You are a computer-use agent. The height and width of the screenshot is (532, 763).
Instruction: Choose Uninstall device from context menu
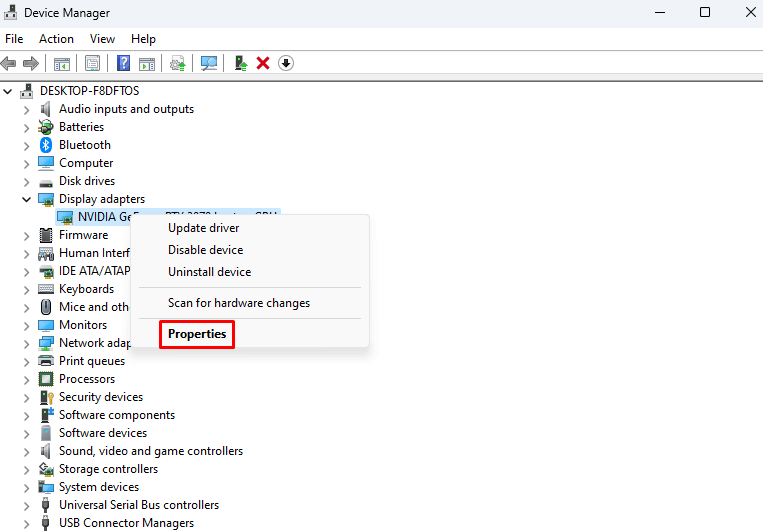point(250,272)
